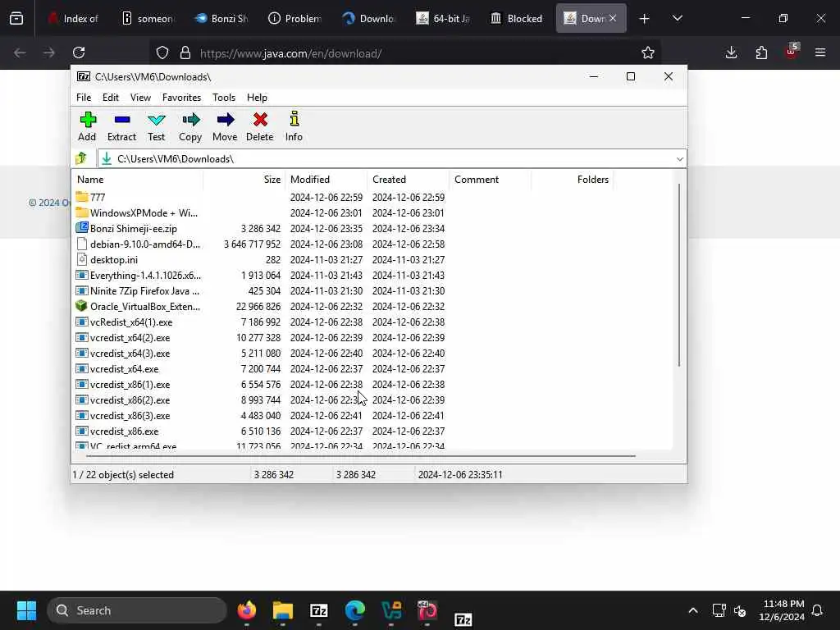Switch to the 64-bit Ja tab

click(444, 19)
